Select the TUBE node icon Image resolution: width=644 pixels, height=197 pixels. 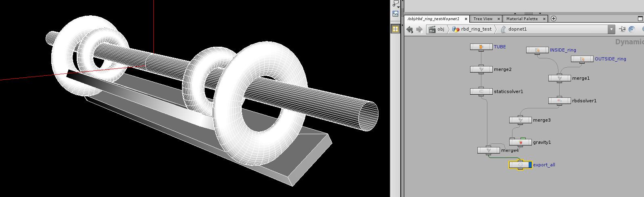click(x=481, y=47)
